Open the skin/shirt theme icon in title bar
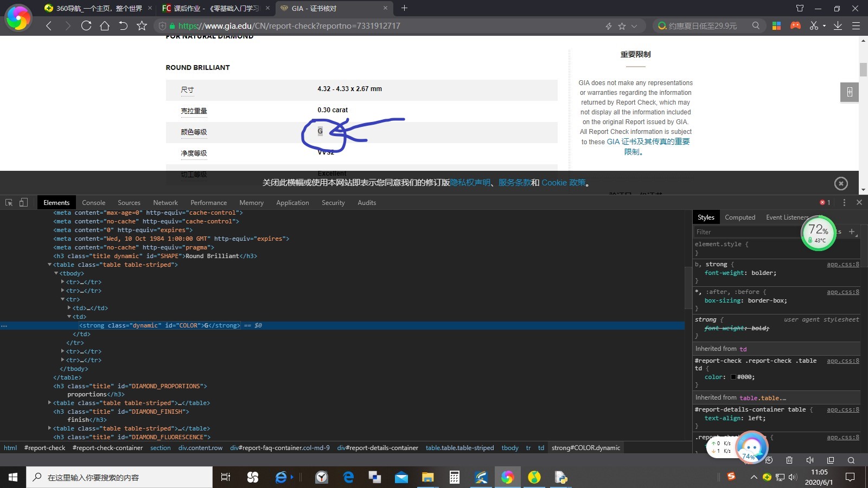 (800, 8)
